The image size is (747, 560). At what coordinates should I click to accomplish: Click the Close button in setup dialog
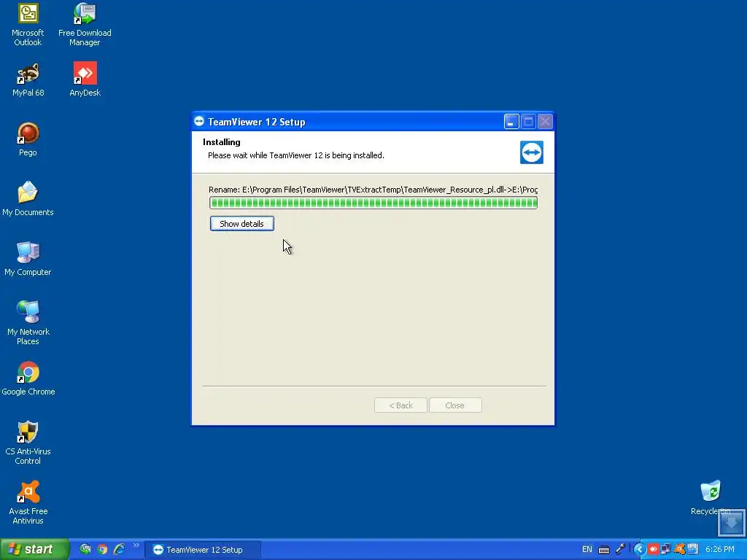tap(455, 405)
